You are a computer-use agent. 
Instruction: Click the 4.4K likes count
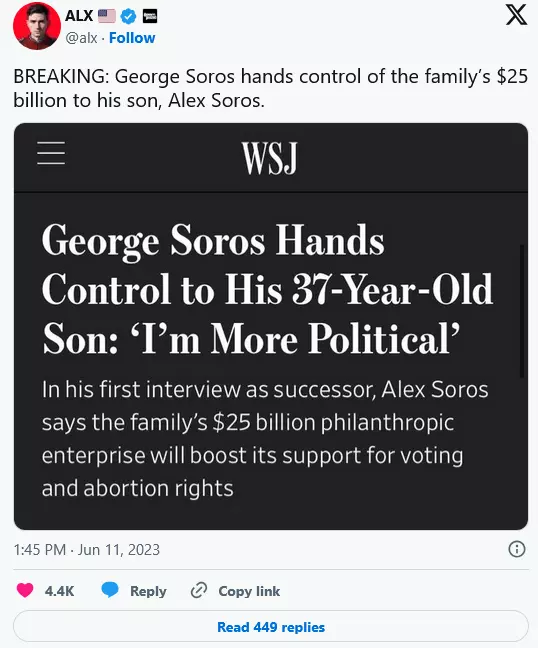[60, 591]
